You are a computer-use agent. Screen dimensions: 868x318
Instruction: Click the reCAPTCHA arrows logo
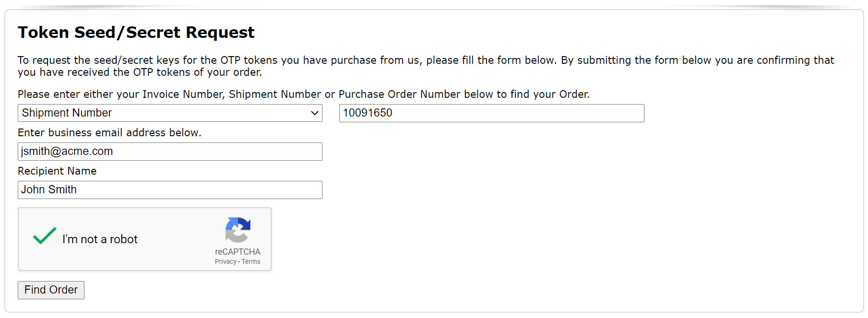tap(238, 230)
